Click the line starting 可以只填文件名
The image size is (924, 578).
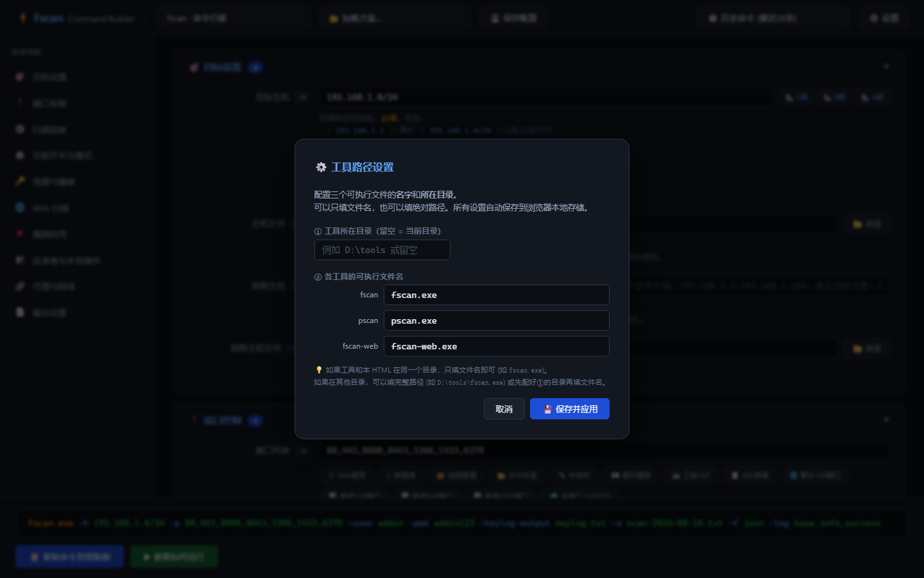(451, 207)
